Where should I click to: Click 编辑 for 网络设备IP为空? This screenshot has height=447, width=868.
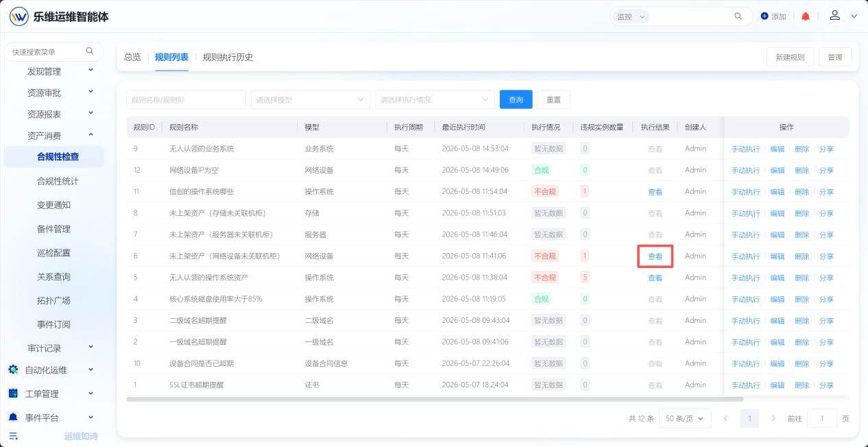pos(777,170)
